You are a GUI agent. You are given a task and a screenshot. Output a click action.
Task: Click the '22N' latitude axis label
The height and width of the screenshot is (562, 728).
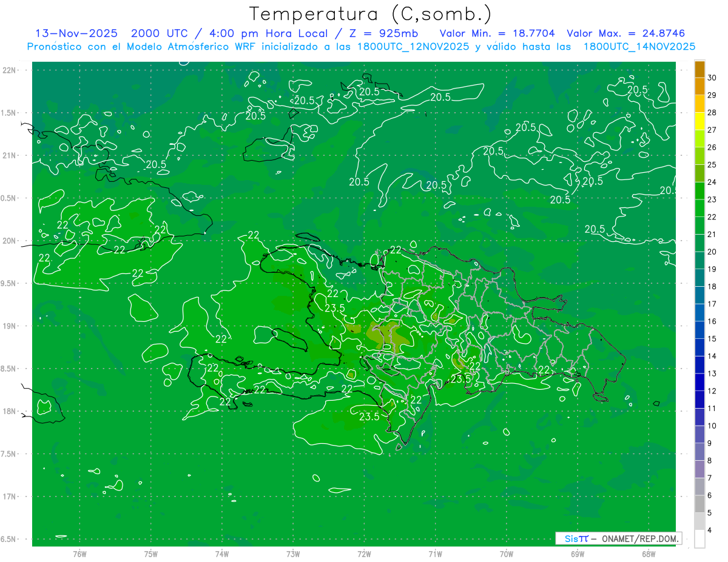10,70
